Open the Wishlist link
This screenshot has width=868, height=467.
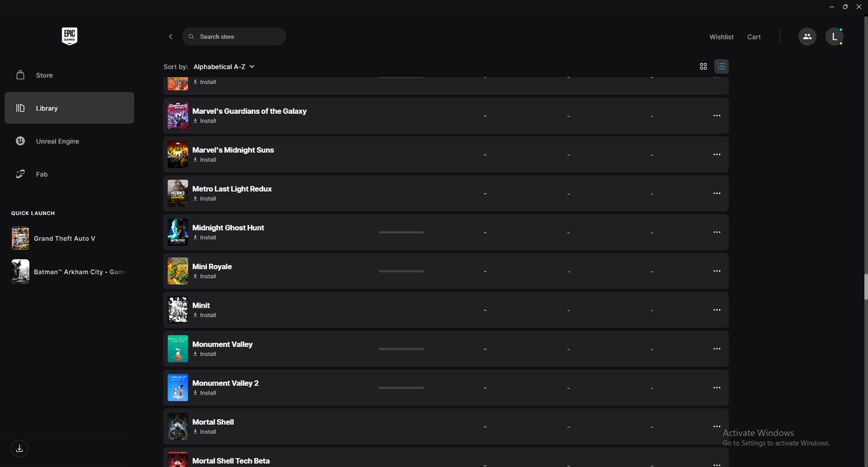tap(722, 37)
